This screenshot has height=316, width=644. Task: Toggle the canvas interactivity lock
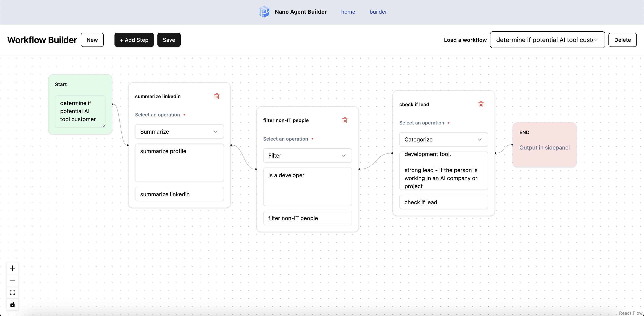coord(12,305)
